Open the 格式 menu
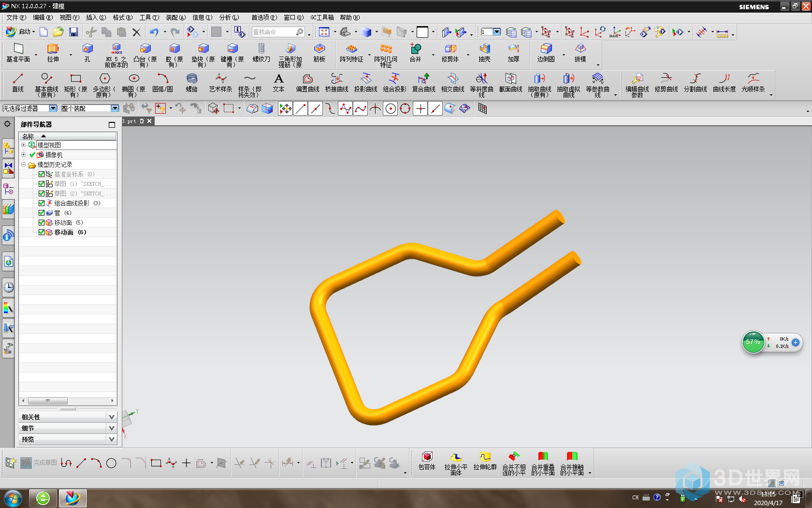This screenshot has height=508, width=812. [122, 17]
